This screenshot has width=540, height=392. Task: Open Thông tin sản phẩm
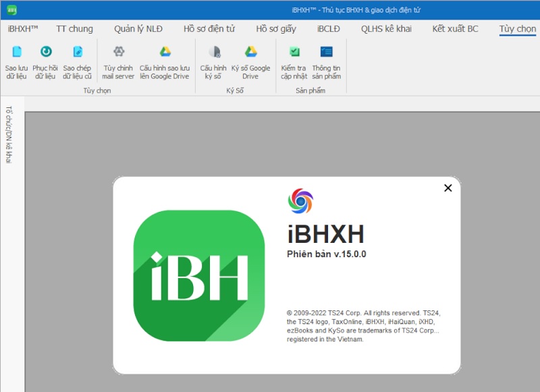(327, 63)
